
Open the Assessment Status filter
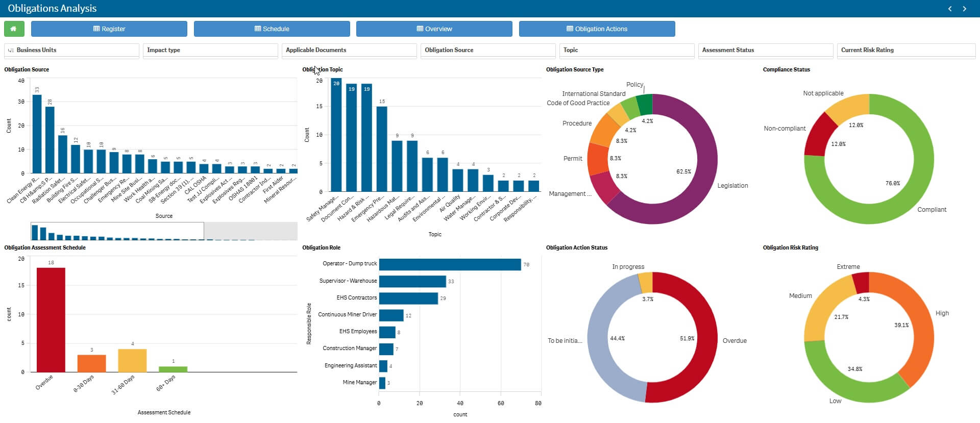click(766, 50)
